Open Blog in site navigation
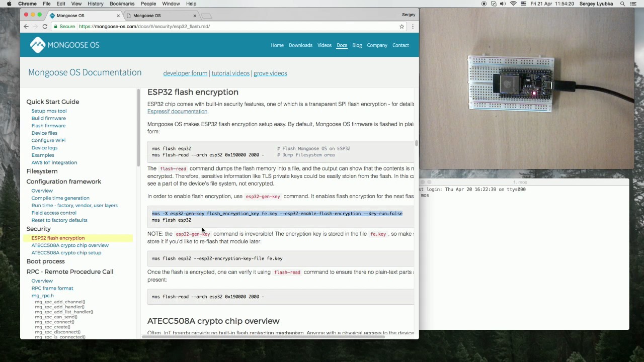644x362 pixels. tap(357, 45)
